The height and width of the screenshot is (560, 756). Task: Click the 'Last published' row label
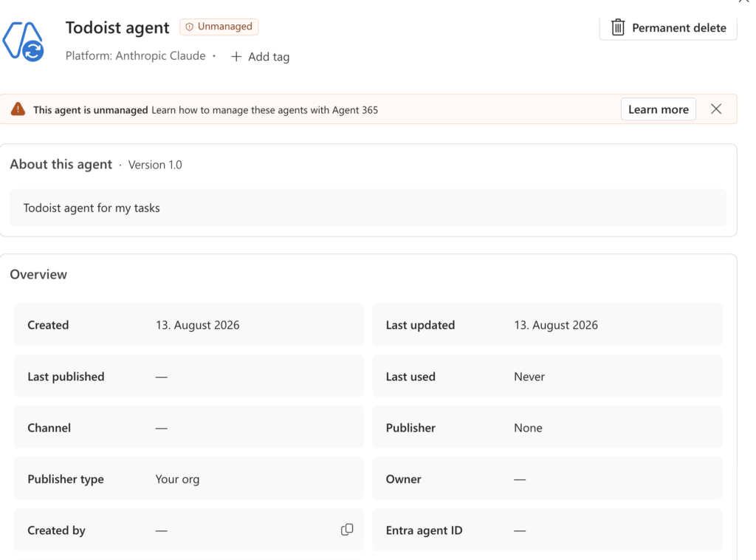click(x=66, y=377)
